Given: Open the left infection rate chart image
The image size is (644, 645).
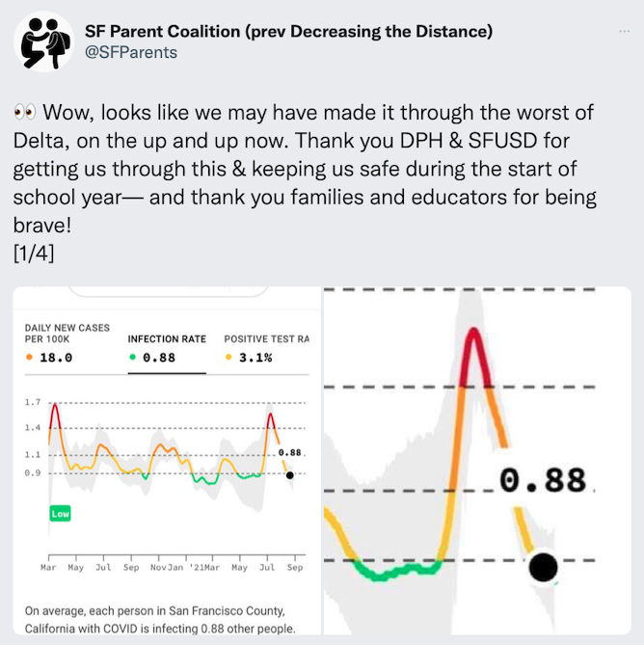Looking at the screenshot, I should (167, 461).
